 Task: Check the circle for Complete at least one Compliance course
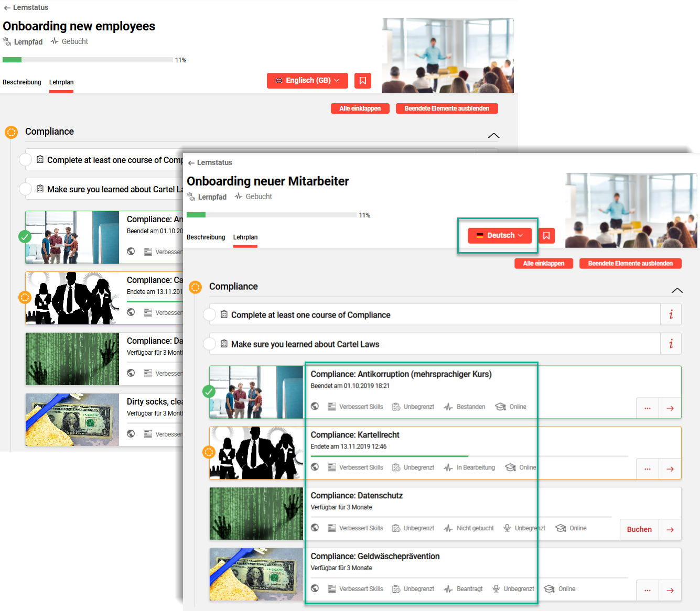tap(209, 314)
